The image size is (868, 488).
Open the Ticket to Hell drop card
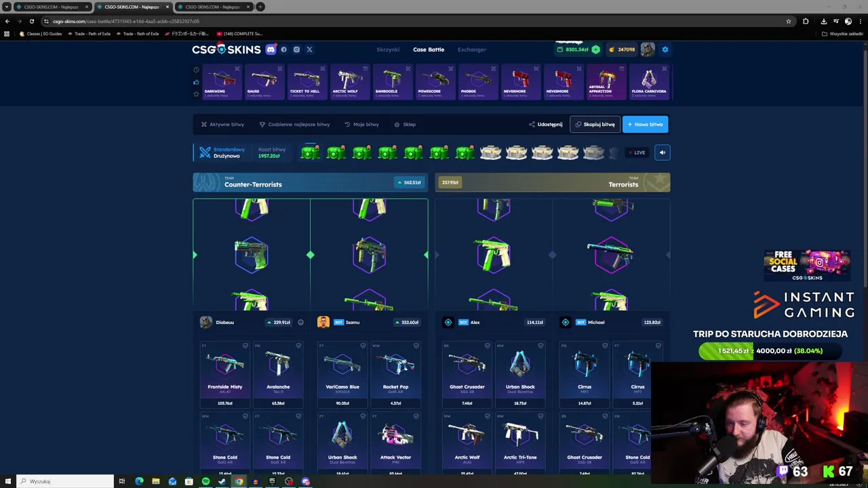pos(307,82)
